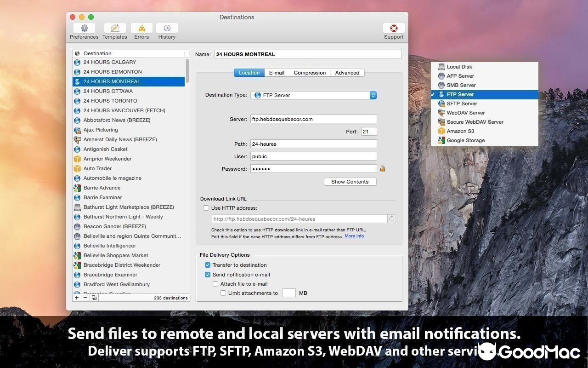Refresh the HTTP download link URL
Viewport: 588px width, 368px height.
(x=391, y=218)
